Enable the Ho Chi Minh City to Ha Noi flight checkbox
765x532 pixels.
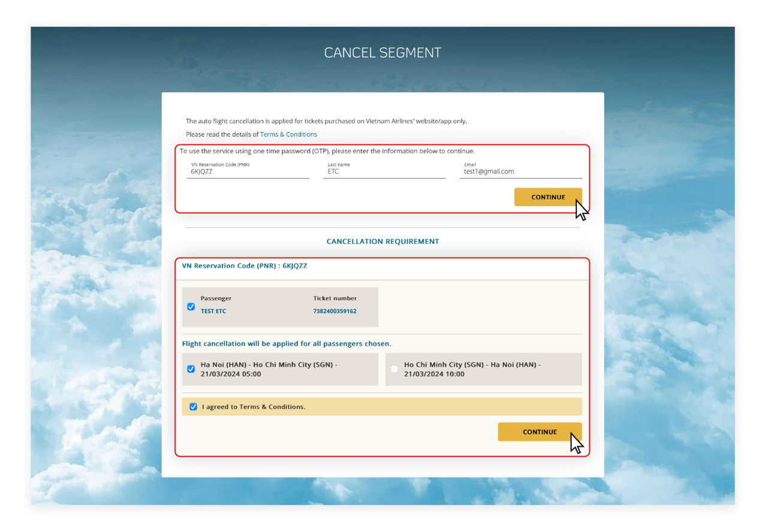click(394, 369)
